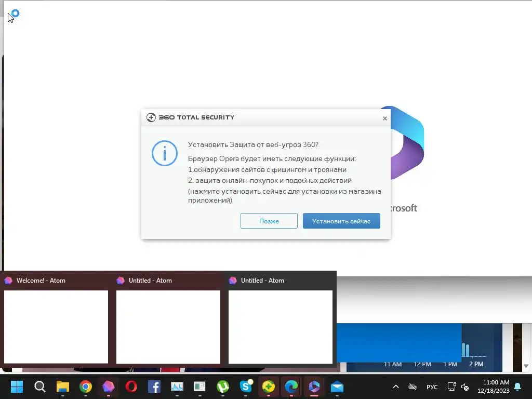The width and height of the screenshot is (532, 399).
Task: Show hidden system tray icons
Action: [x=395, y=387]
